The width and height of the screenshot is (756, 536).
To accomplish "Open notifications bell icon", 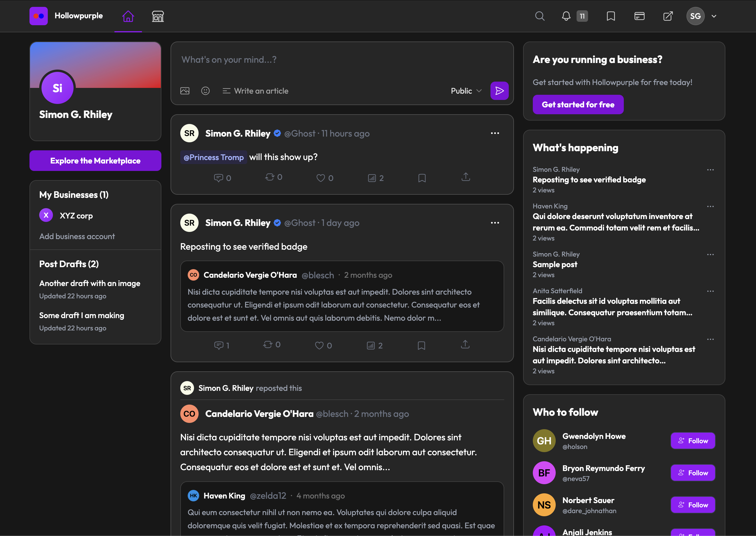I will tap(566, 16).
